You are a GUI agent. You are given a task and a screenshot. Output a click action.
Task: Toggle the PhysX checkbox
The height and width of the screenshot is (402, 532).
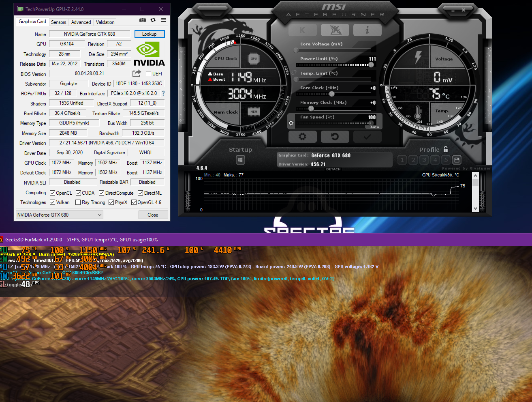(x=111, y=202)
